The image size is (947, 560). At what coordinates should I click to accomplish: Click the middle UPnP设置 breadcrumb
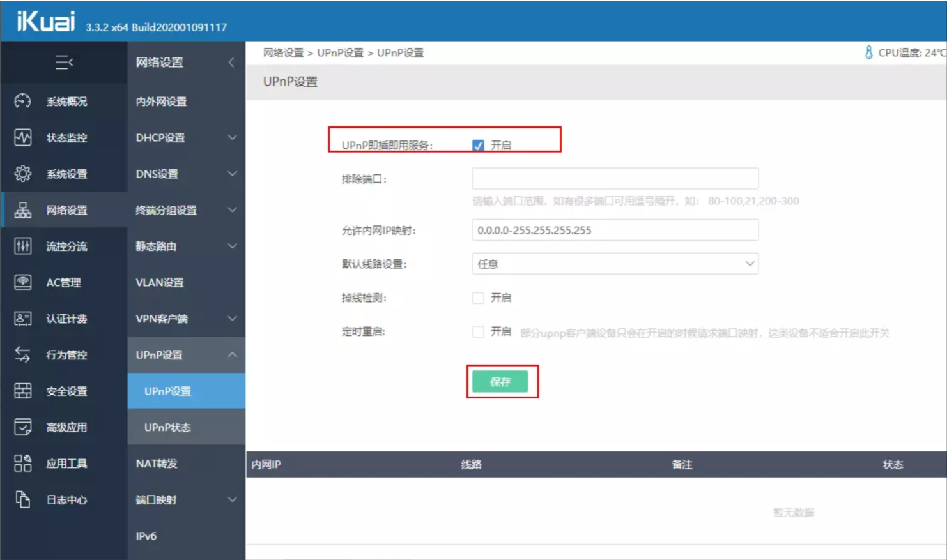click(x=340, y=52)
